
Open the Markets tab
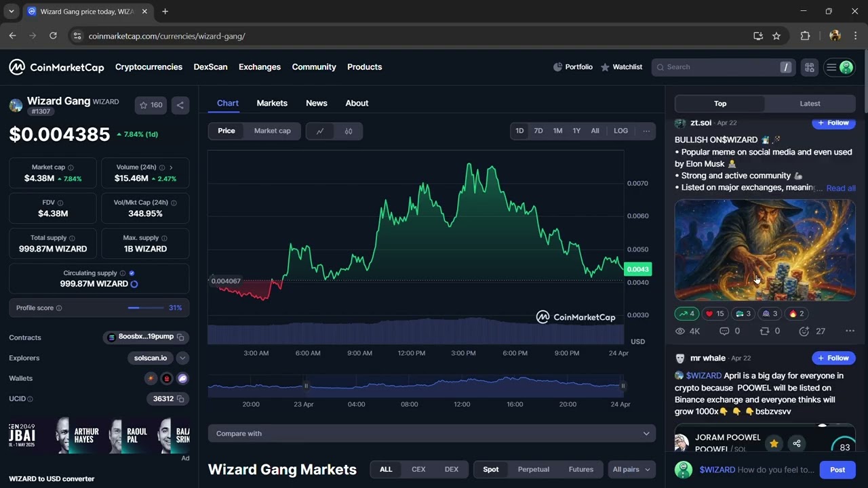point(272,103)
